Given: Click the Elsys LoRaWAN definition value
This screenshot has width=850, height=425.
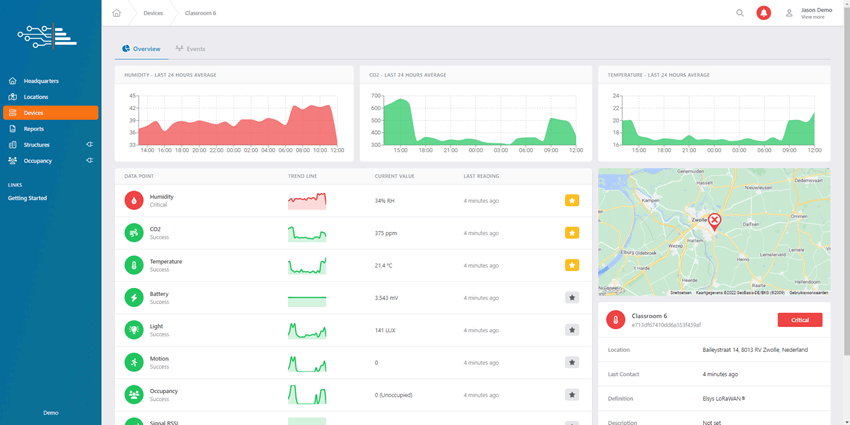Looking at the screenshot, I should tap(724, 398).
